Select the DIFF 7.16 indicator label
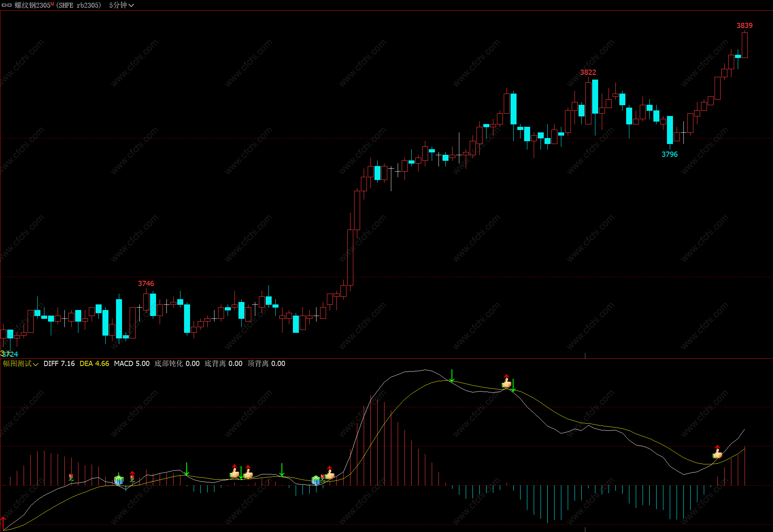 [x=59, y=364]
